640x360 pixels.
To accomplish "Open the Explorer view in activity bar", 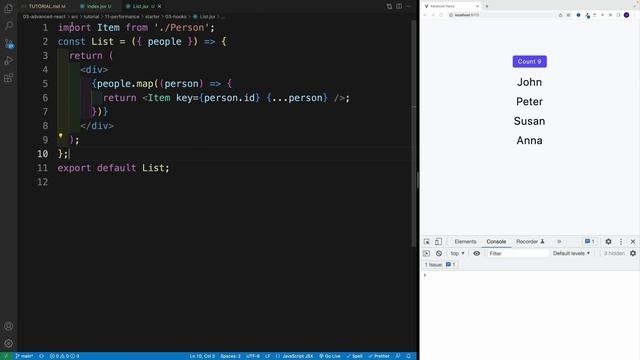I will 9,8.
